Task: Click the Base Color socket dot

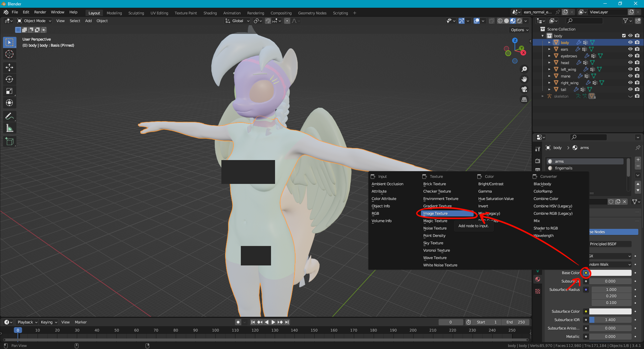Action: pos(586,273)
